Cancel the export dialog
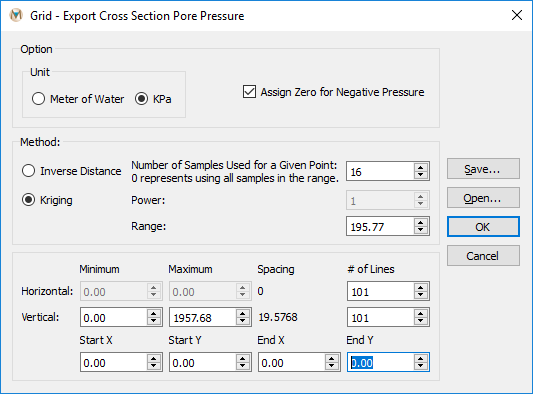This screenshot has width=533, height=394. pos(483,256)
